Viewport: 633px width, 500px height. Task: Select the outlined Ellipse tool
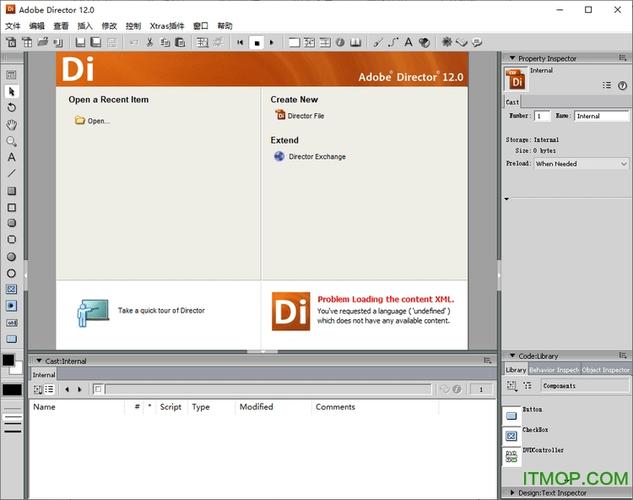coord(11,273)
